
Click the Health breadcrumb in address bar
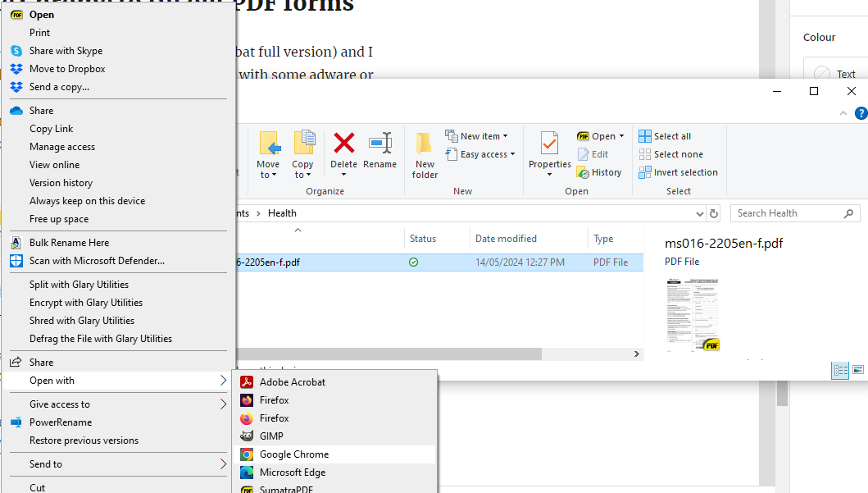[x=282, y=213]
